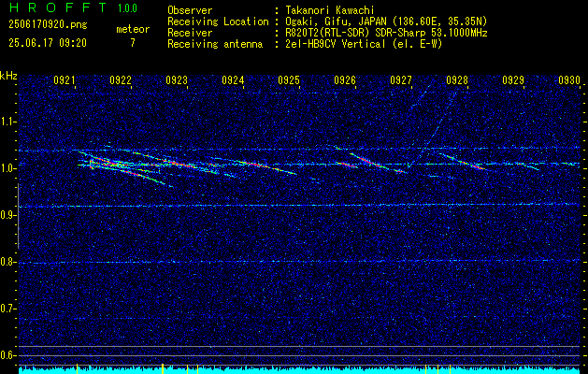Click the 1.1 kHz frequency label
The width and height of the screenshot is (588, 374).
[x=7, y=122]
